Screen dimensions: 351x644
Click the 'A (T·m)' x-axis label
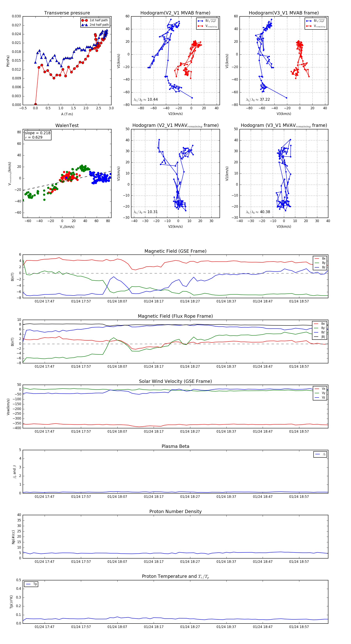(x=67, y=114)
